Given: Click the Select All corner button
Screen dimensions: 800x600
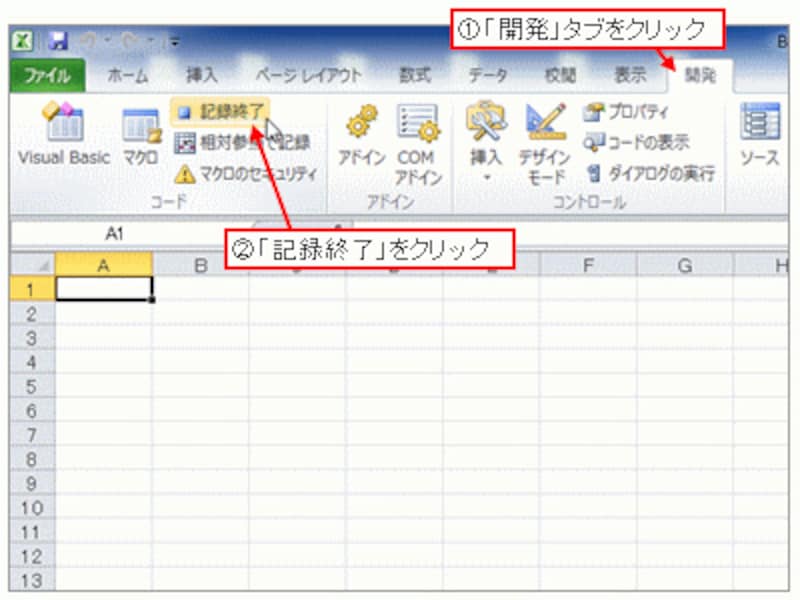Looking at the screenshot, I should (33, 265).
